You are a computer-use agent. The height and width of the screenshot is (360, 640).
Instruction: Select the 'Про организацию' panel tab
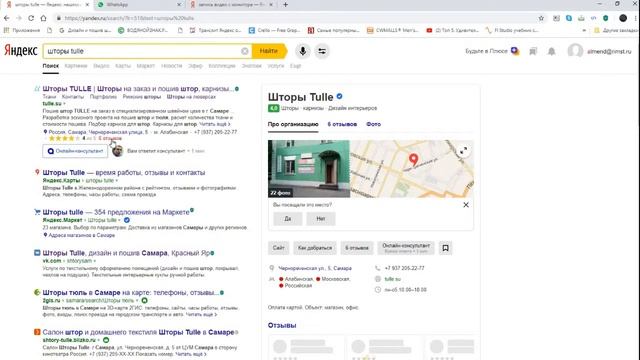293,124
